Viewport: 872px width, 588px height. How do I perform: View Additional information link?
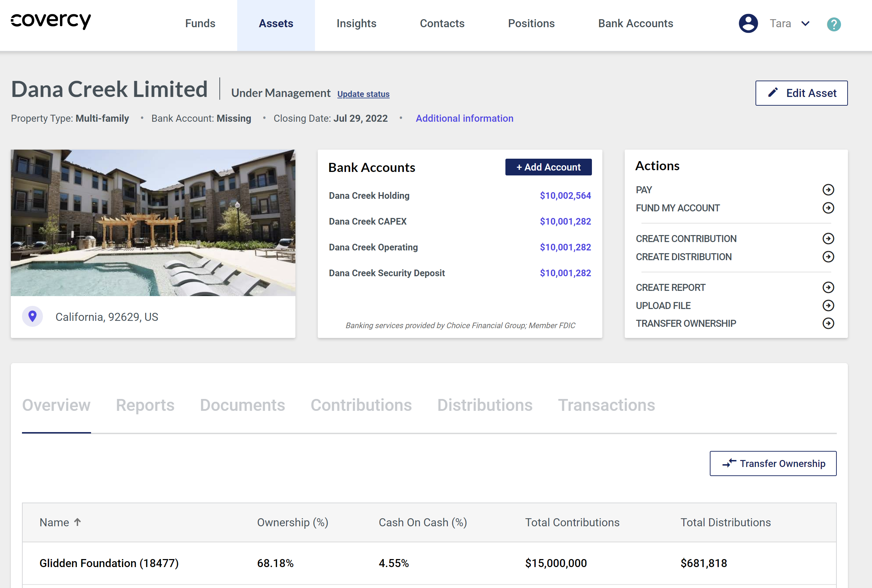click(464, 118)
